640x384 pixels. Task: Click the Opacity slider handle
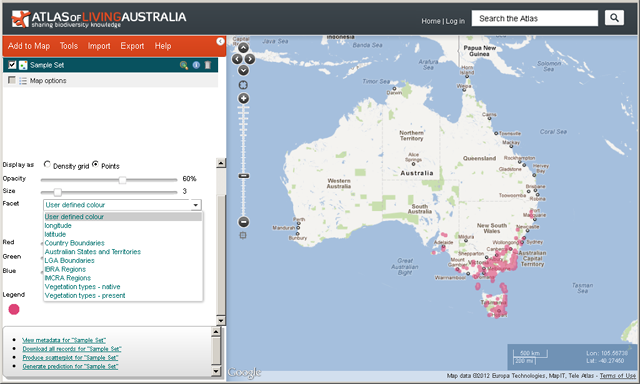(x=122, y=180)
